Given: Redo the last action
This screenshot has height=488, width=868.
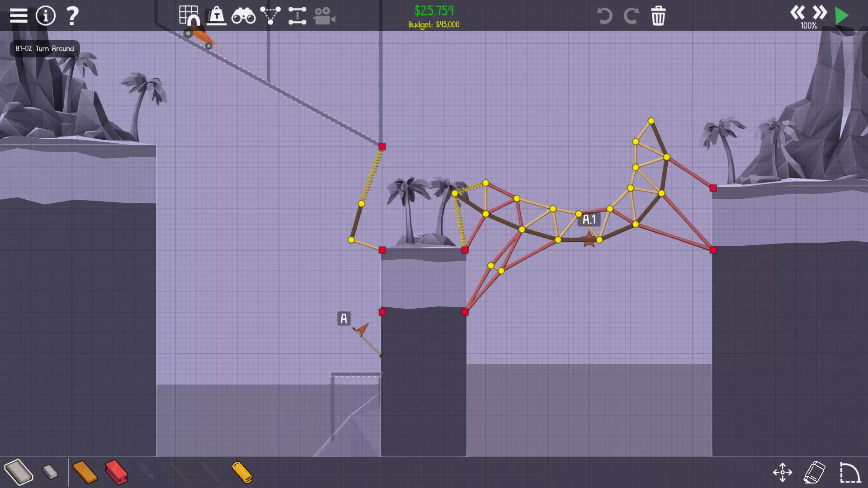Looking at the screenshot, I should 631,16.
